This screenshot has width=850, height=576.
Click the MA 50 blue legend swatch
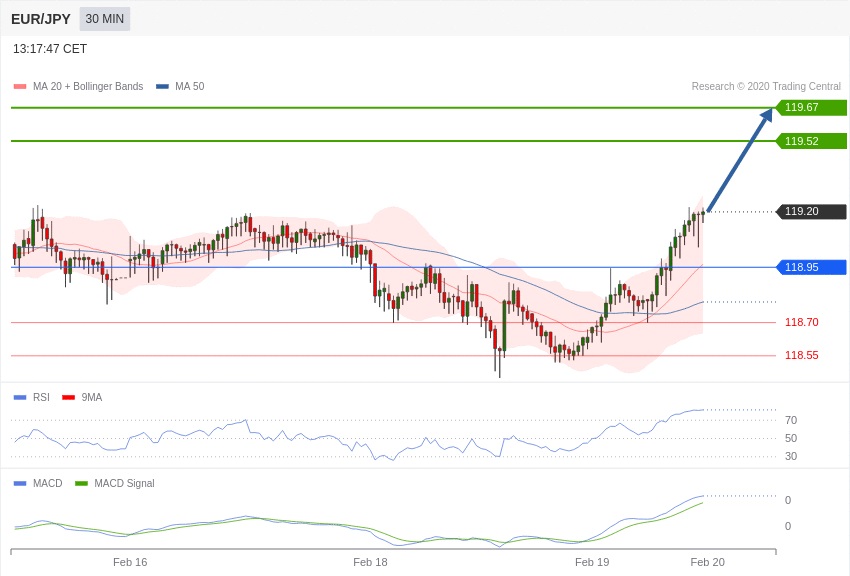pos(162,86)
